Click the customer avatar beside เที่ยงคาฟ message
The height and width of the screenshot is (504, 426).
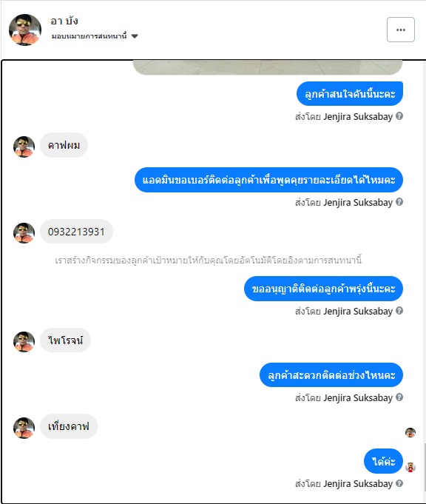(24, 428)
